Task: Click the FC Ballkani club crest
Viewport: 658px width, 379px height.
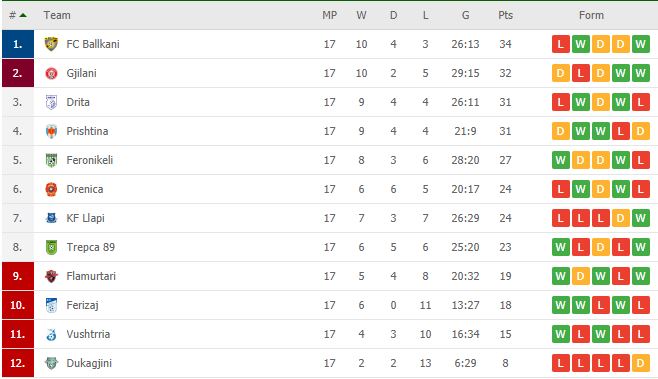Action: click(51, 44)
